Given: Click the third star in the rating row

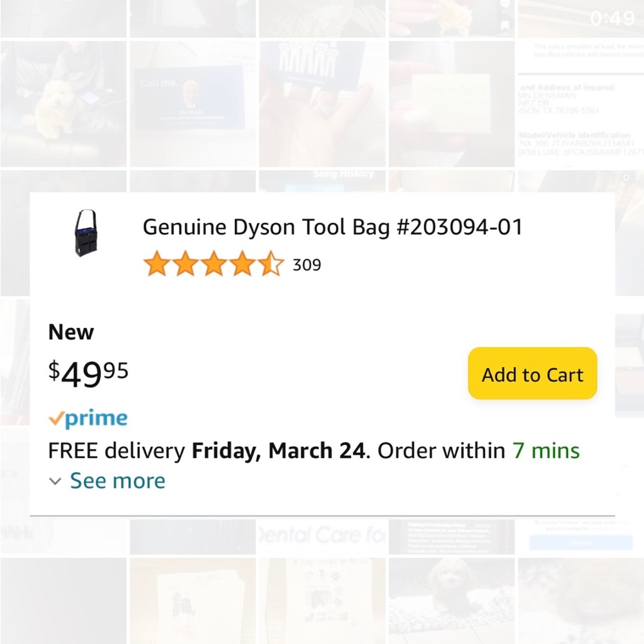Looking at the screenshot, I should [x=215, y=264].
